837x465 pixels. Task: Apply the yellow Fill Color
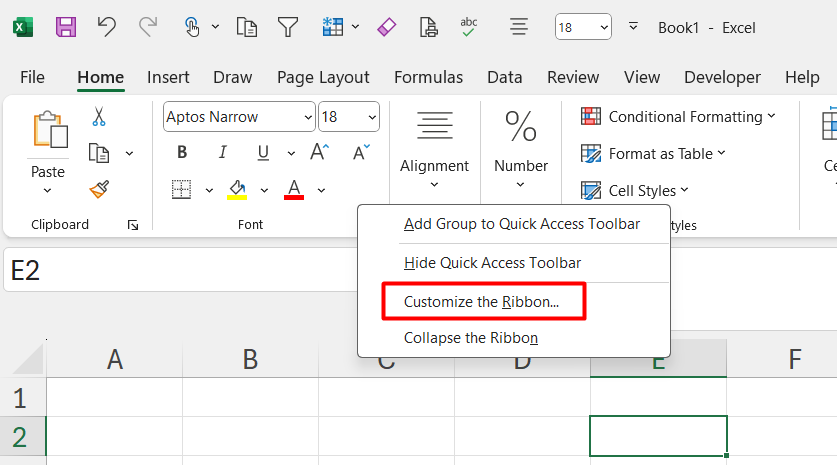click(x=237, y=190)
